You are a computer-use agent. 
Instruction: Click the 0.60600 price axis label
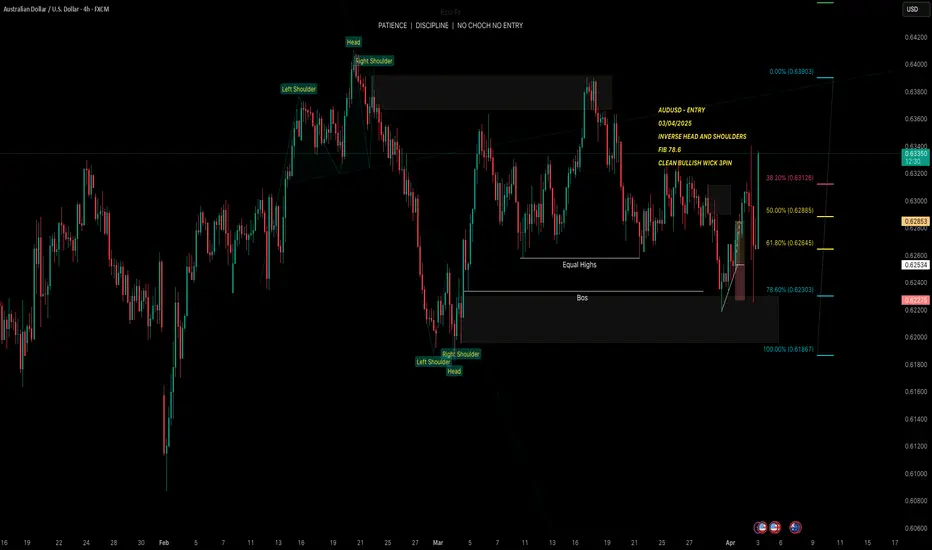click(915, 528)
